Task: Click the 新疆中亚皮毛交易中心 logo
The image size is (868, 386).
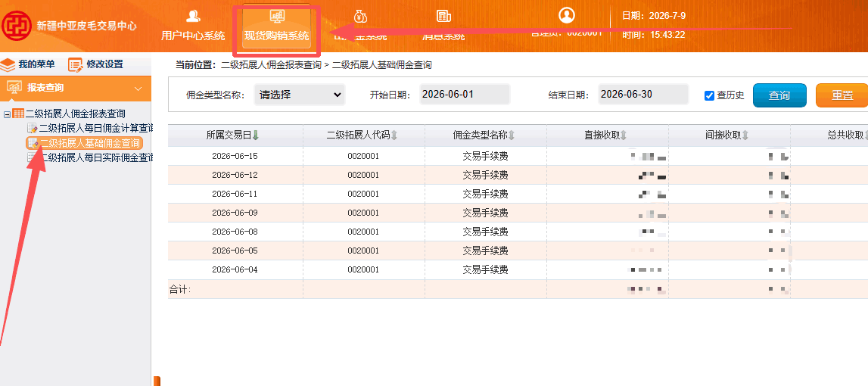Action: tap(16, 26)
